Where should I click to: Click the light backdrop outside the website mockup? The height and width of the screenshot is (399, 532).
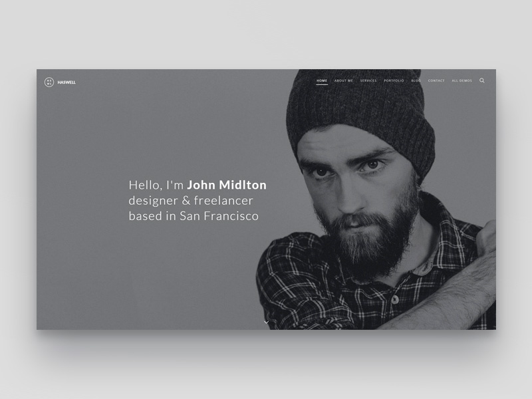266,34
